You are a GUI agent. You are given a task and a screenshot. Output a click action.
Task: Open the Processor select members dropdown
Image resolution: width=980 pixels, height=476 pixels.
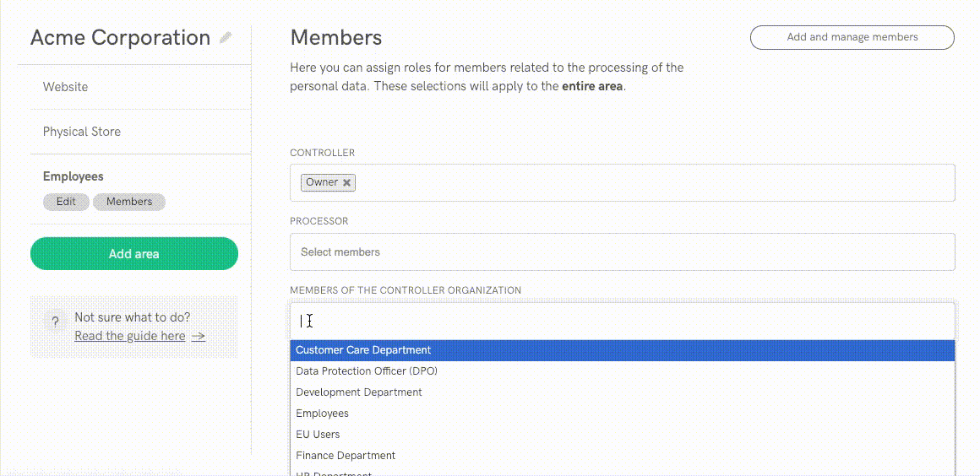622,252
